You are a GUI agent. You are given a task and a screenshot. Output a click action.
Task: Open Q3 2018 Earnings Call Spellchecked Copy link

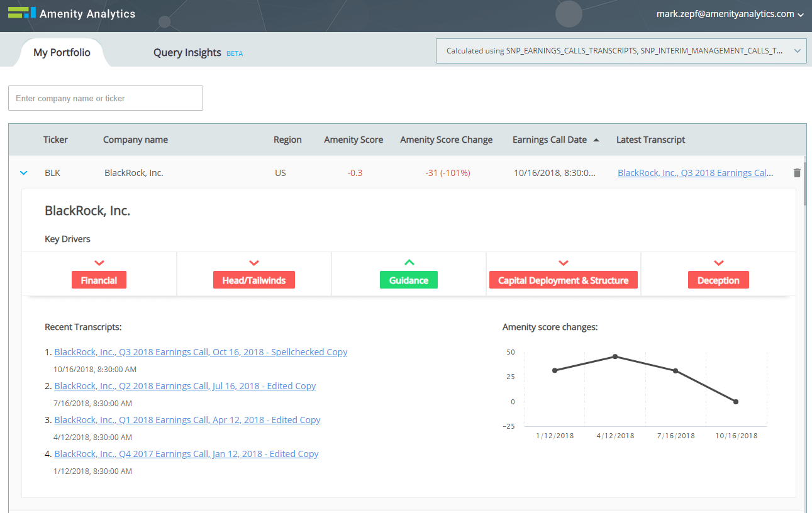201,352
